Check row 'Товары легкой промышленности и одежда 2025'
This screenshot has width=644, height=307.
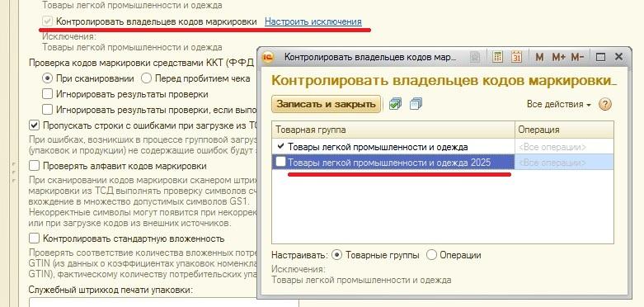coord(280,162)
